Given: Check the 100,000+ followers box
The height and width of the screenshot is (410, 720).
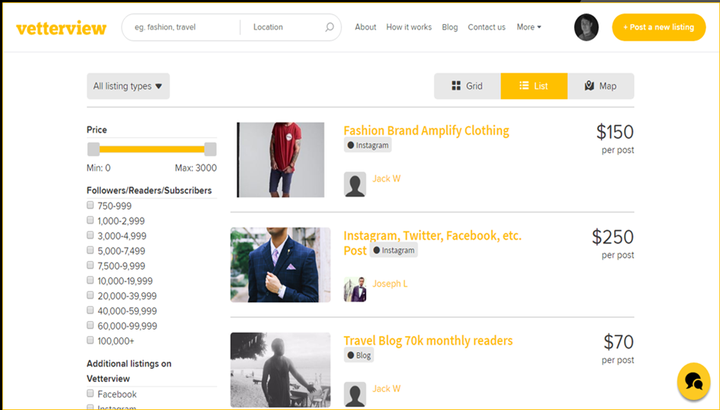Looking at the screenshot, I should point(90,340).
